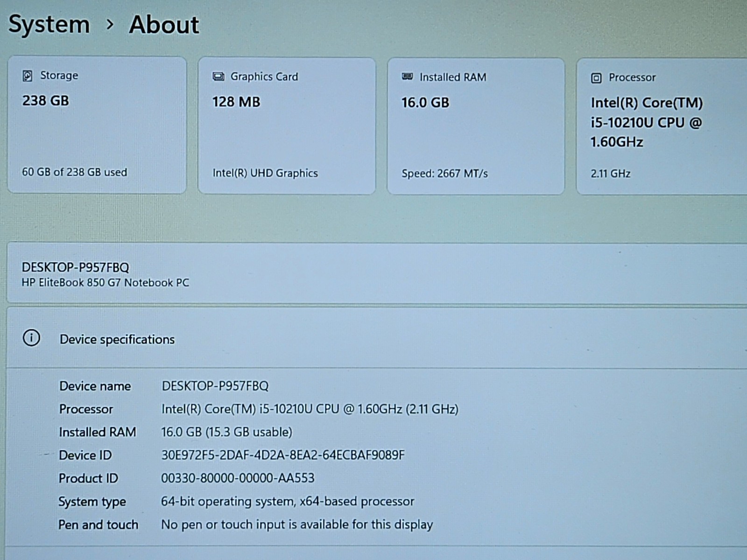Select the text 'Intel(R) UHD Graphics'
747x560 pixels.
(x=265, y=173)
